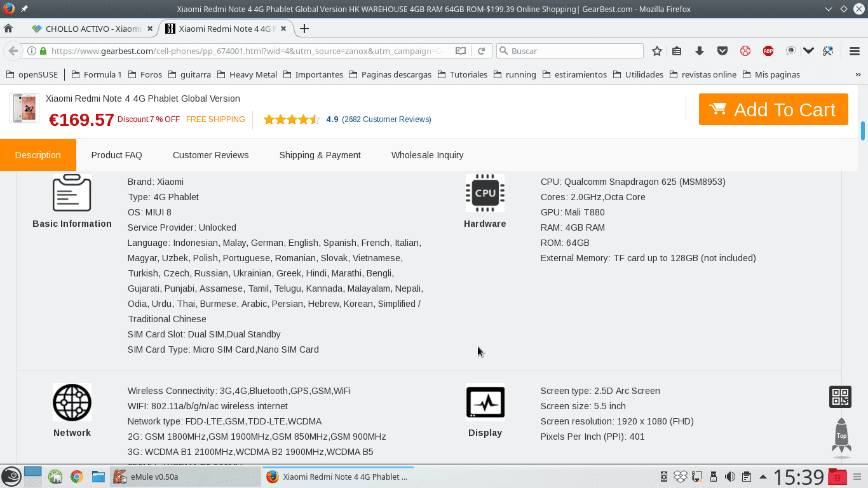
Task: Select the Description tab
Action: point(38,155)
